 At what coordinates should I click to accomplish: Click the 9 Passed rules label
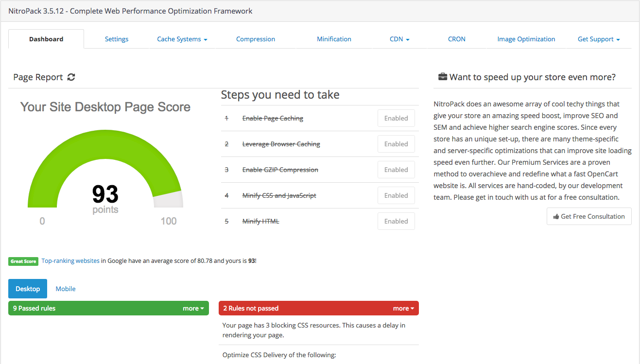[34, 308]
